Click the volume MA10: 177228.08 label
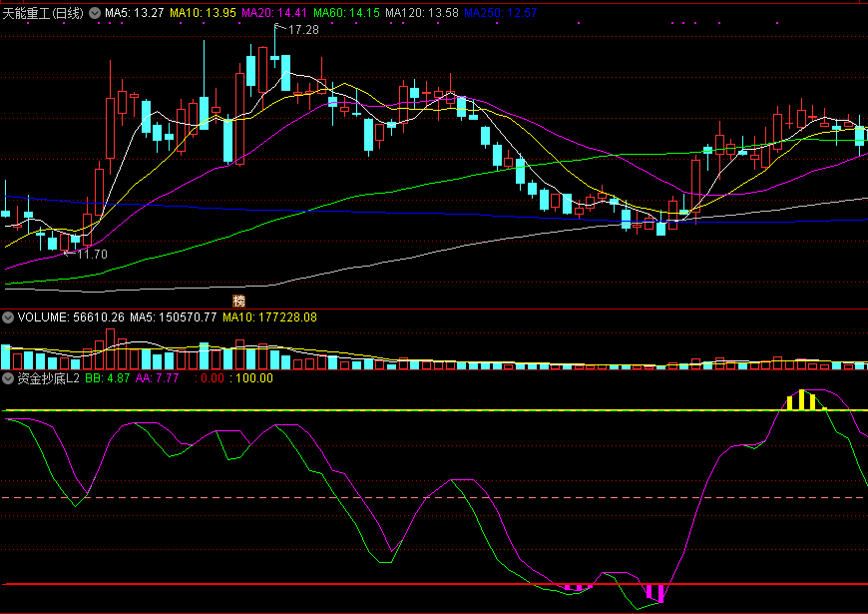The height and width of the screenshot is (614, 868). click(269, 317)
